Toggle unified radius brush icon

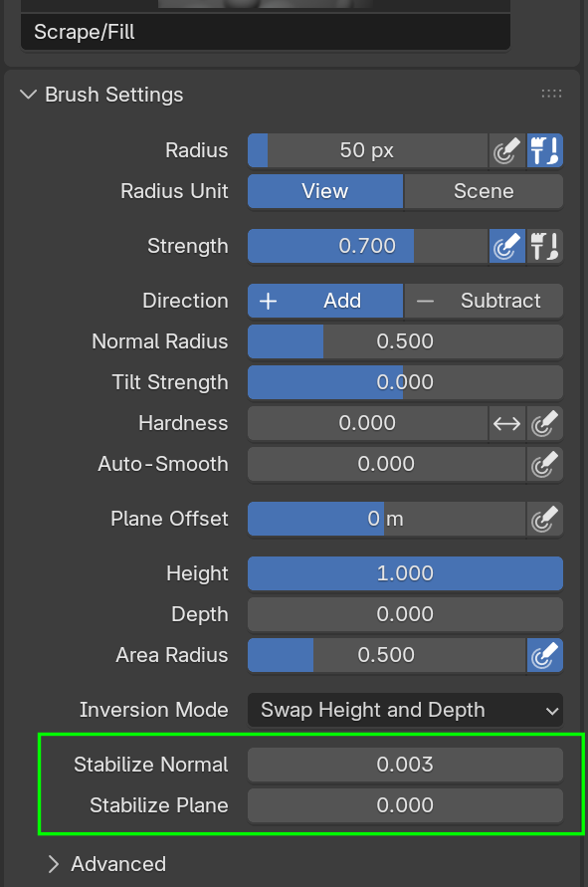click(x=545, y=150)
